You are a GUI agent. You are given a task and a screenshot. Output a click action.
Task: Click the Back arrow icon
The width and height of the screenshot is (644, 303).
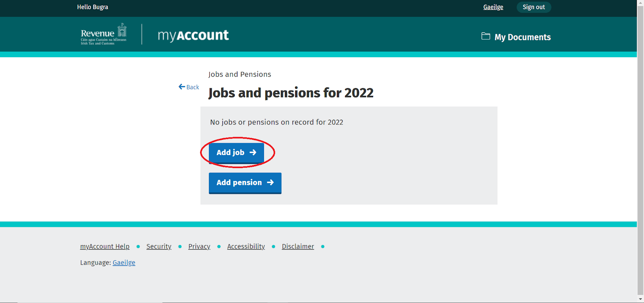pos(182,87)
